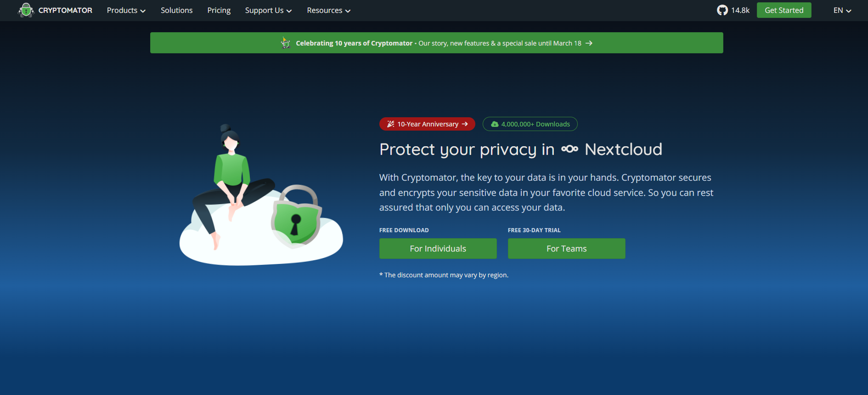
Task: Expand the Products dropdown menu
Action: click(126, 10)
